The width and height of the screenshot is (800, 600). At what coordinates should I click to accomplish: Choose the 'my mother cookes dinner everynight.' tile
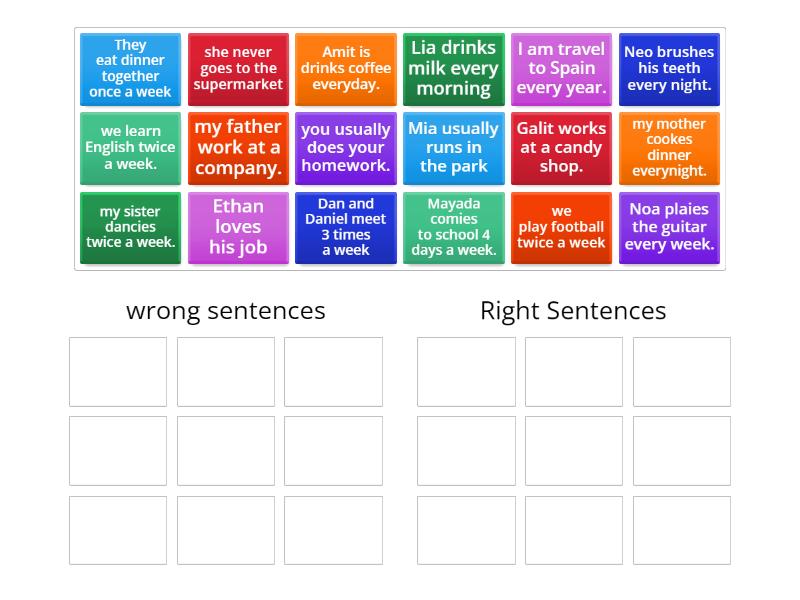(x=669, y=148)
